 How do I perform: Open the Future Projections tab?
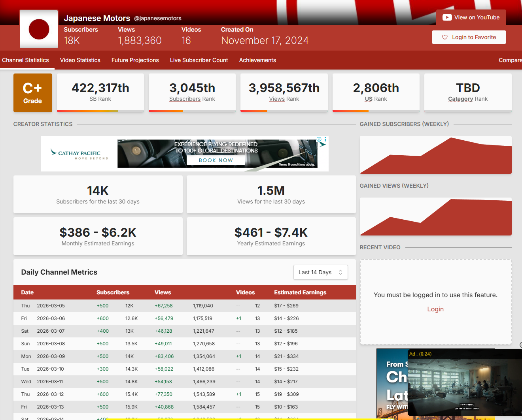[x=135, y=60]
